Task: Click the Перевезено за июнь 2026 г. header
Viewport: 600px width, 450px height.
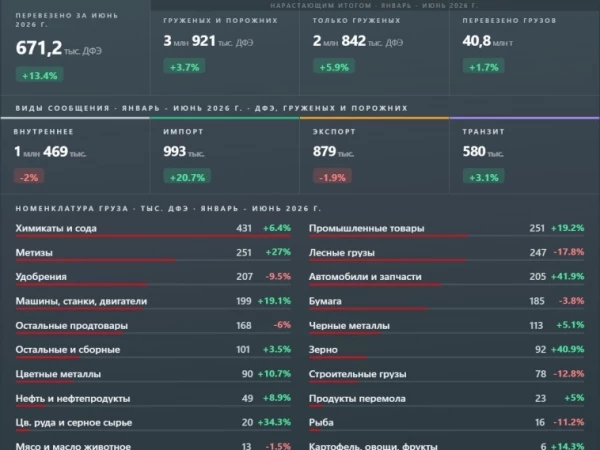Action: (x=67, y=20)
